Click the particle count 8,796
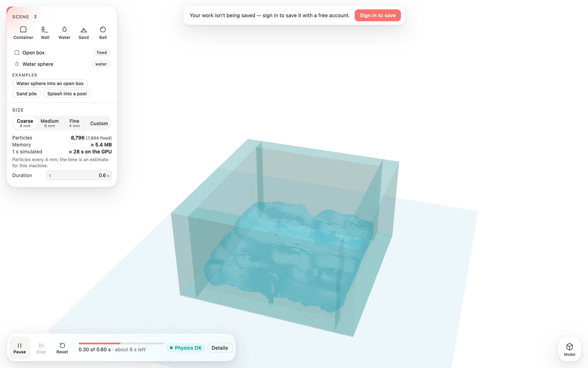The height and width of the screenshot is (368, 588). (x=78, y=138)
